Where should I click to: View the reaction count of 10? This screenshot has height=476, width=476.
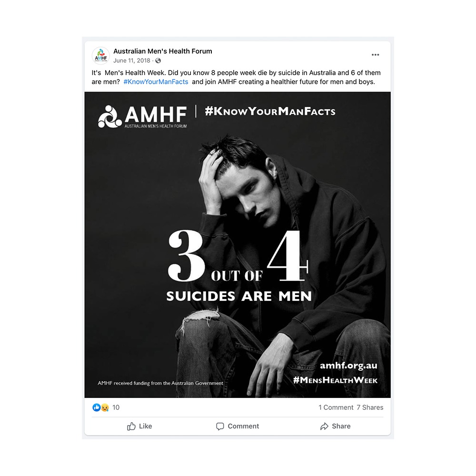click(x=116, y=407)
